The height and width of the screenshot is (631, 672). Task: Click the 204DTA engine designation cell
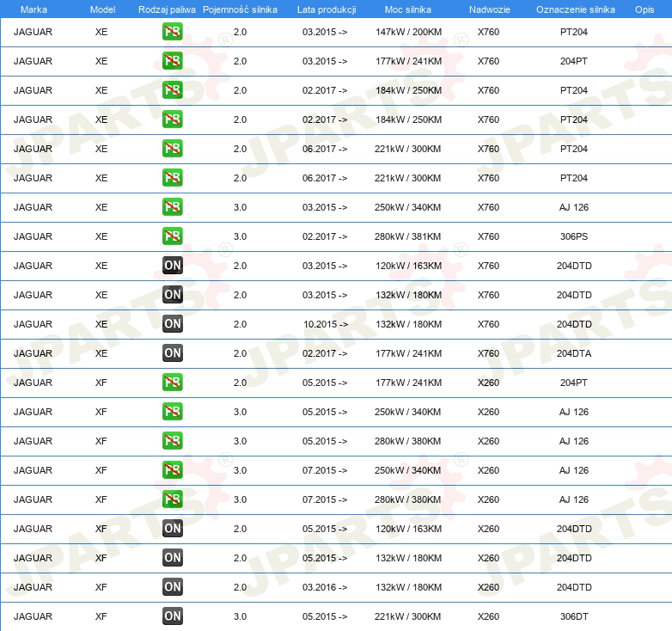(x=574, y=353)
